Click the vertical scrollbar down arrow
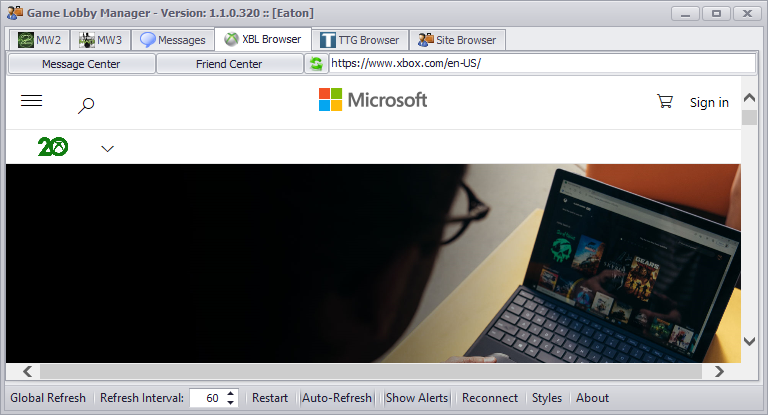This screenshot has width=768, height=415. [749, 341]
